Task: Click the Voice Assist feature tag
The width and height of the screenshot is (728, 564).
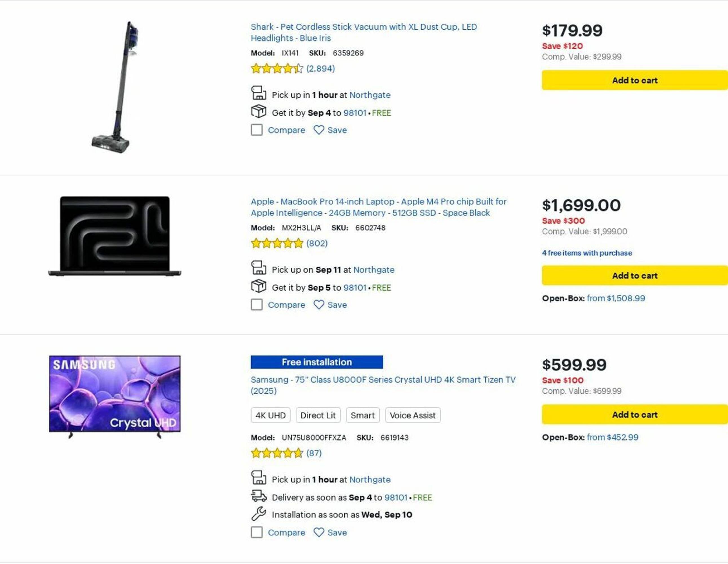Action: pyautogui.click(x=412, y=415)
